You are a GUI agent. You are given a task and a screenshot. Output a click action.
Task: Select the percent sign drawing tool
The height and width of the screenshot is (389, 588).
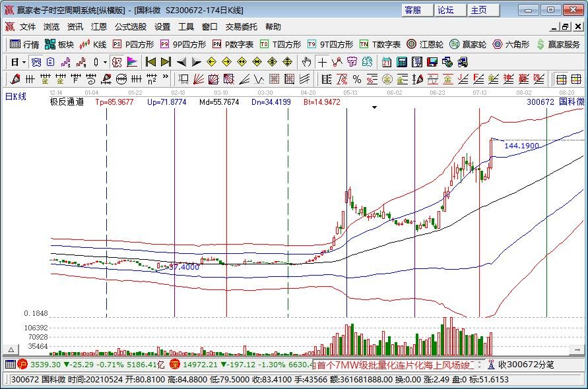[357, 79]
